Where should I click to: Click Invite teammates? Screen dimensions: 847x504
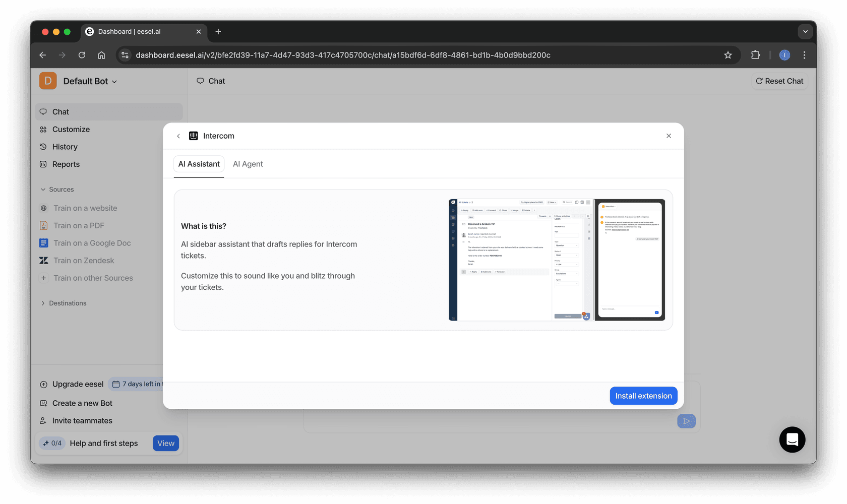click(x=82, y=421)
